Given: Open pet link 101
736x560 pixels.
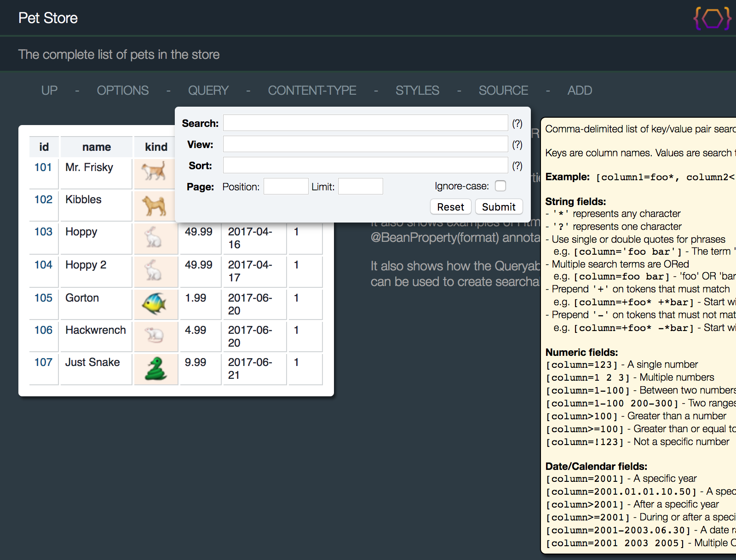Looking at the screenshot, I should coord(43,167).
